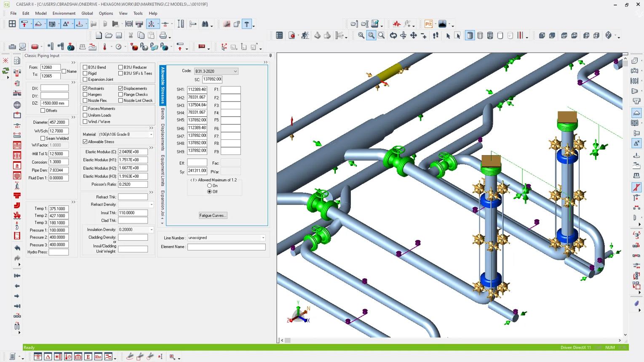Open the Options menu
Screen dimensions: 644x362
106,13
